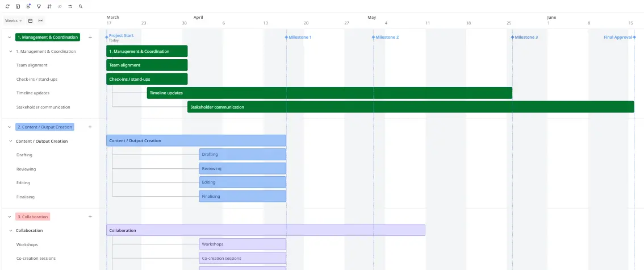
Task: Add item to Management & Coordination group
Action: pos(90,37)
